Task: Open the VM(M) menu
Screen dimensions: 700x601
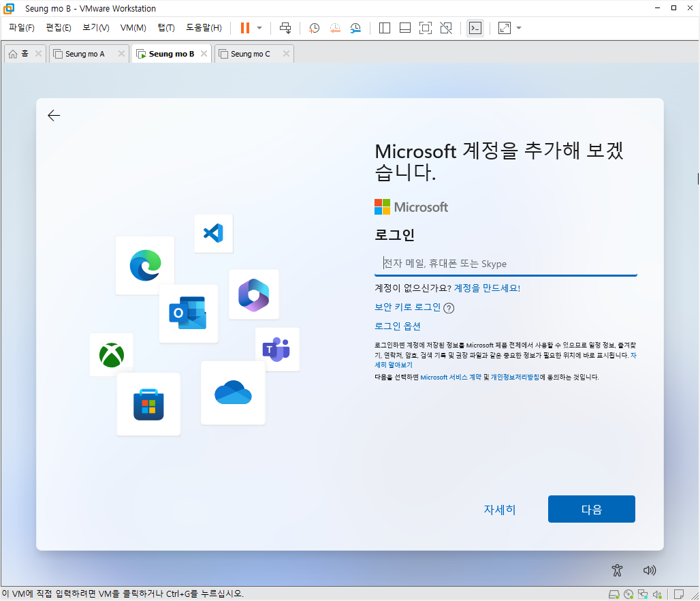Action: 133,28
